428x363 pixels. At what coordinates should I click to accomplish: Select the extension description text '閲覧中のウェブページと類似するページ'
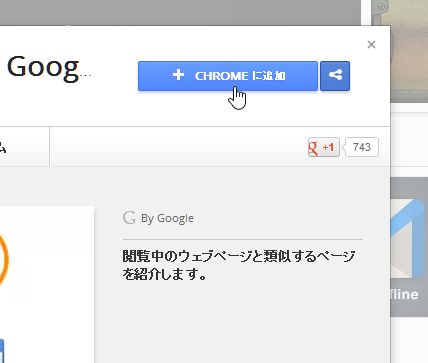click(238, 257)
